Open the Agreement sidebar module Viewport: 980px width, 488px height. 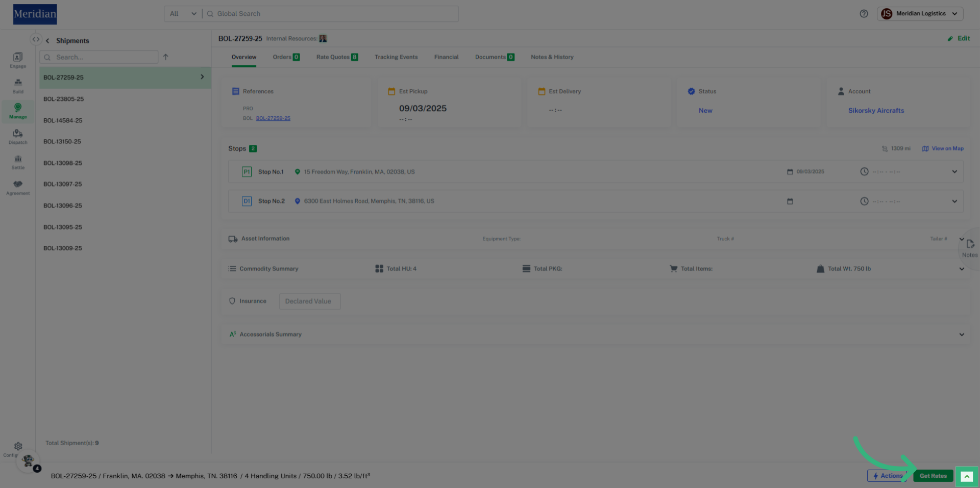(18, 187)
